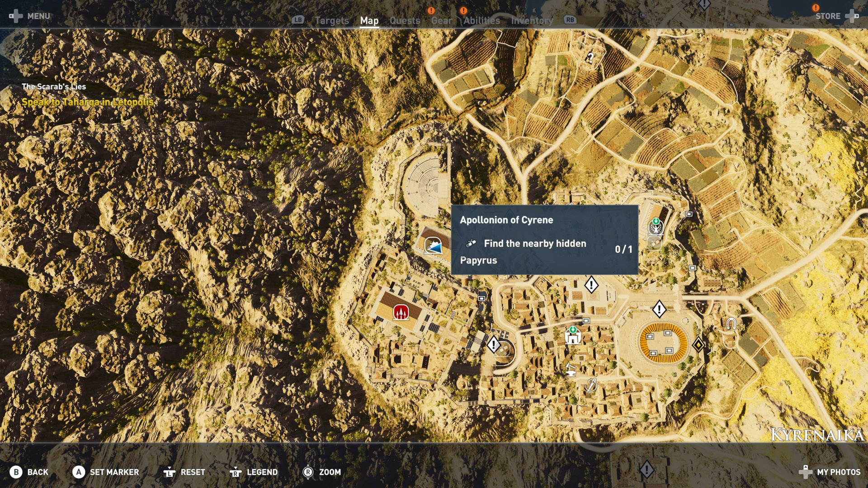868x488 pixels.
Task: Click the quest marker beside the round building
Action: [x=494, y=345]
